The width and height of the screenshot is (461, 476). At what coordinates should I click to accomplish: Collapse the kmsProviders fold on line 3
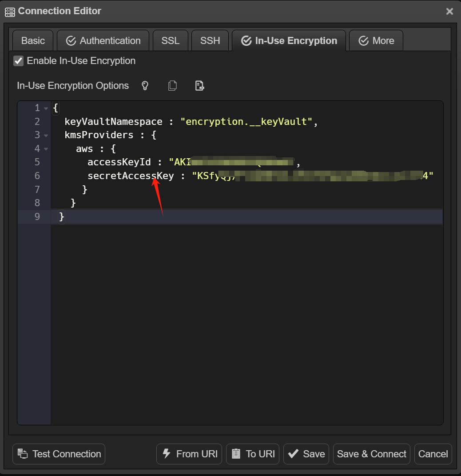point(46,136)
